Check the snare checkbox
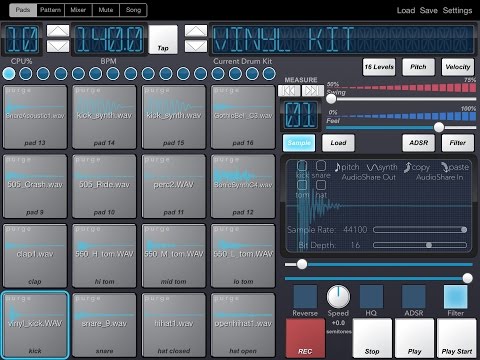 pyautogui.click(x=321, y=165)
